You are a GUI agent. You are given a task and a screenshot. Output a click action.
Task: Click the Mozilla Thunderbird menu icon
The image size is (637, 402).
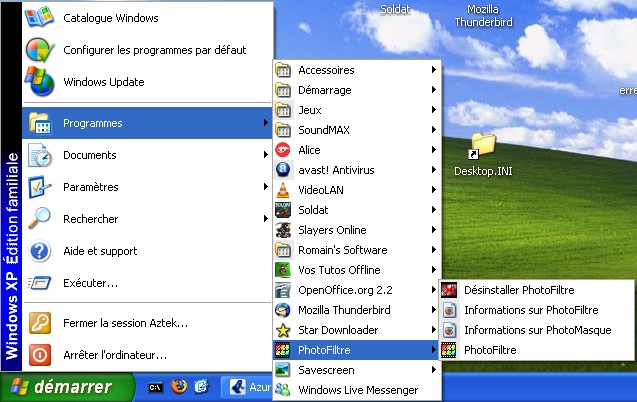click(x=283, y=310)
